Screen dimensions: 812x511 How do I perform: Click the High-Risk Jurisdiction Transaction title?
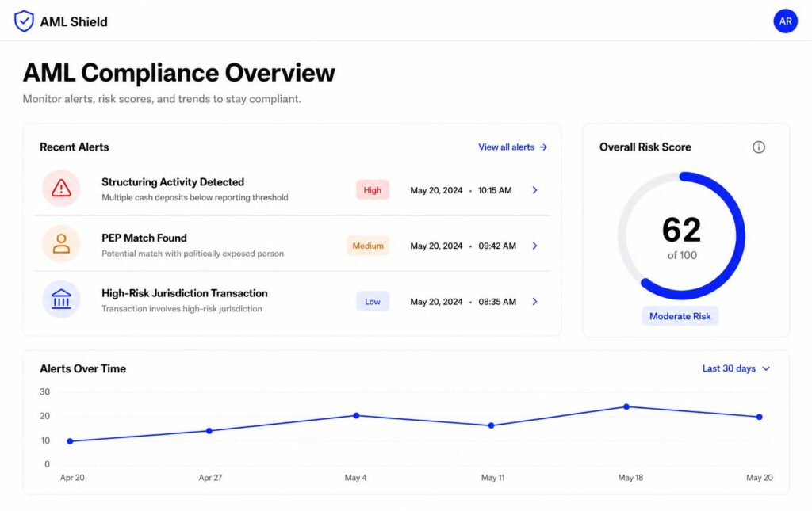point(184,293)
